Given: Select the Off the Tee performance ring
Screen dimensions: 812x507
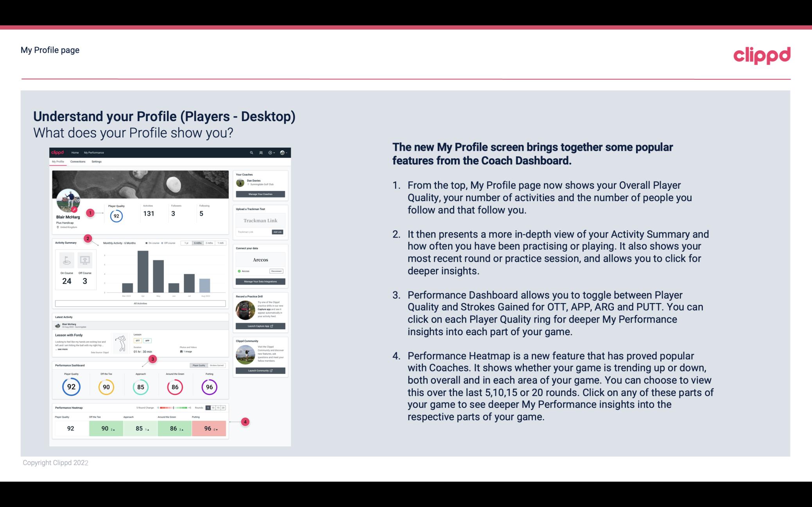Looking at the screenshot, I should coord(105,386).
